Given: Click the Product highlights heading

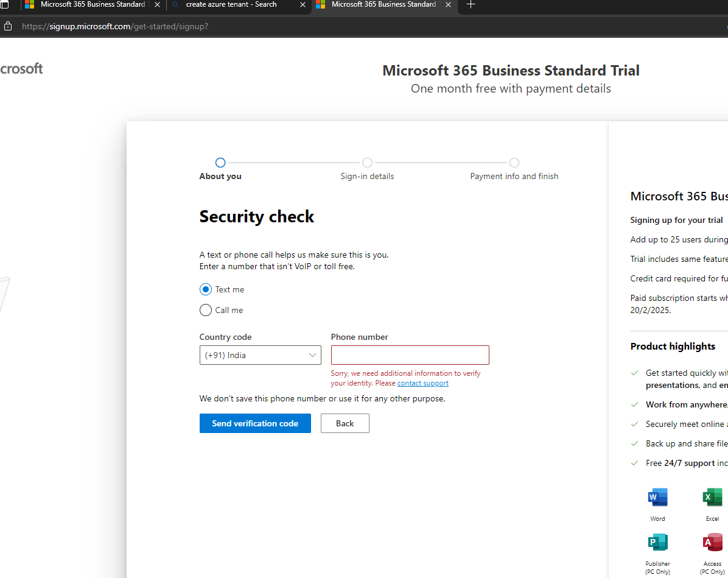Looking at the screenshot, I should click(673, 346).
